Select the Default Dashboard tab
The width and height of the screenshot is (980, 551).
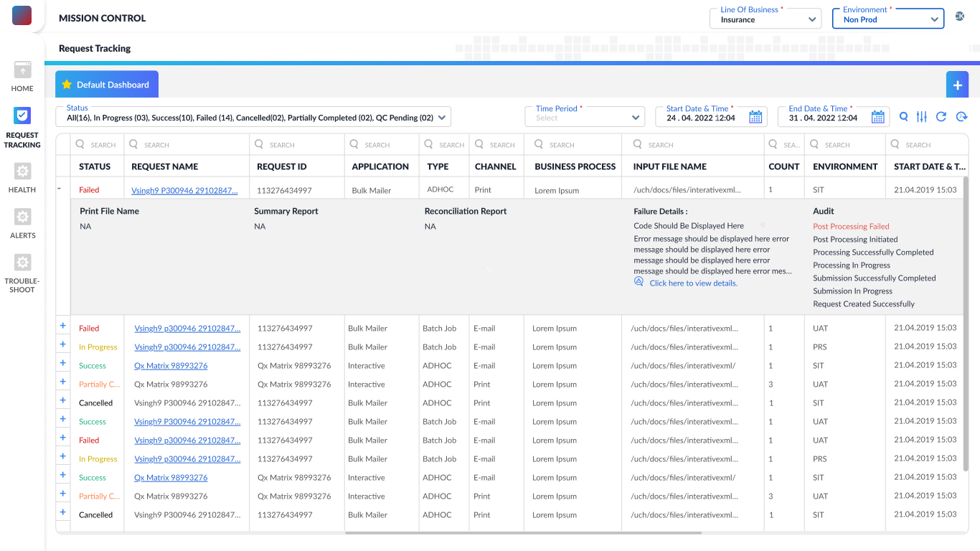(107, 85)
